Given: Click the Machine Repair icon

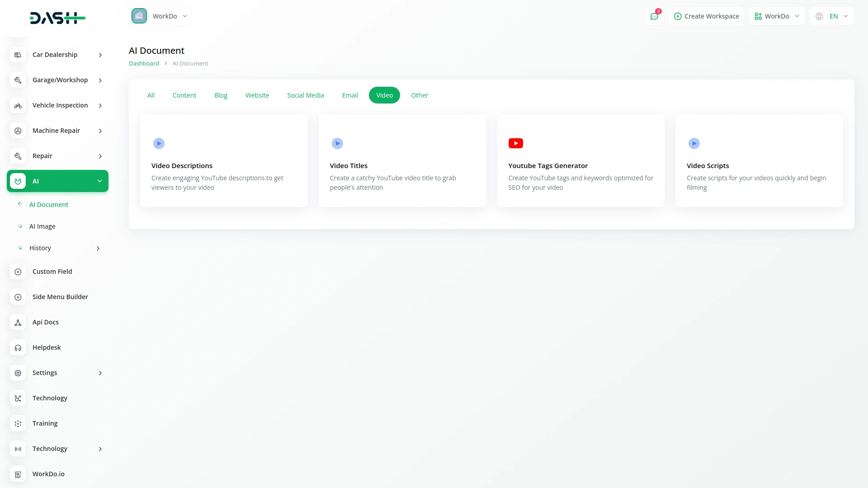Looking at the screenshot, I should click(18, 131).
